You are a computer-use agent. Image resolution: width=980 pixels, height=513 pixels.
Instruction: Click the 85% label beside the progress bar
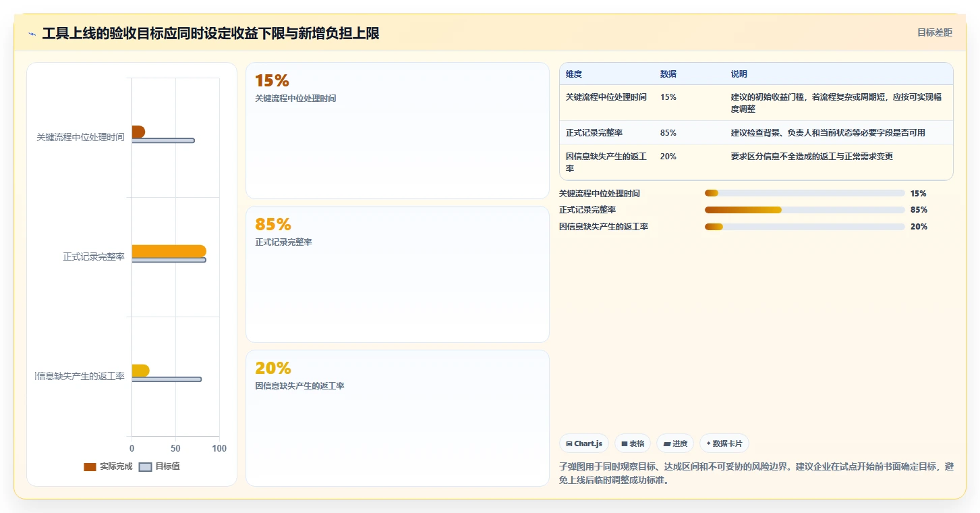click(919, 210)
